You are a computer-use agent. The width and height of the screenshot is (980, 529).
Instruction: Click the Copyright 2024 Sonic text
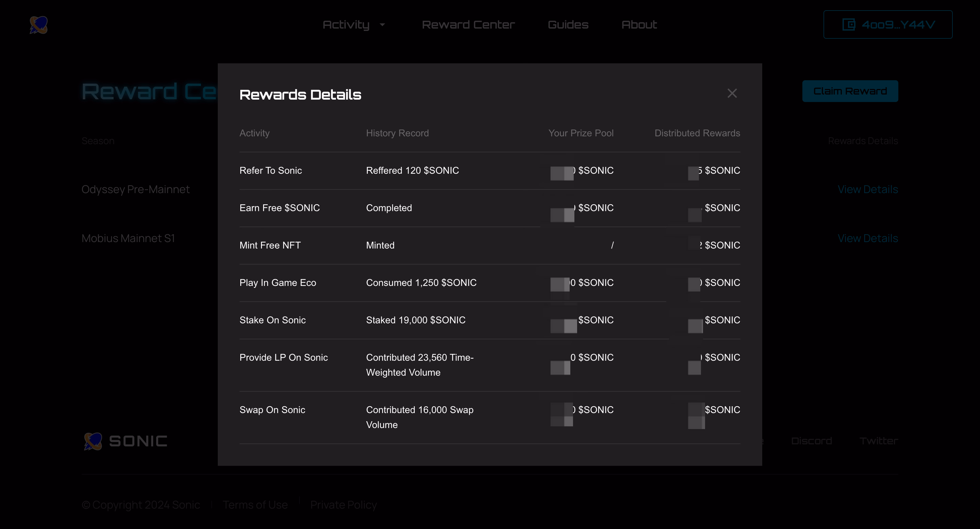(x=141, y=505)
